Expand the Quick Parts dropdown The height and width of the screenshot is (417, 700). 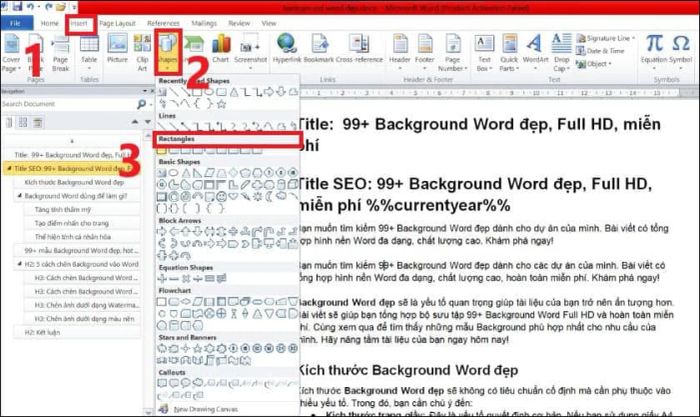509,53
